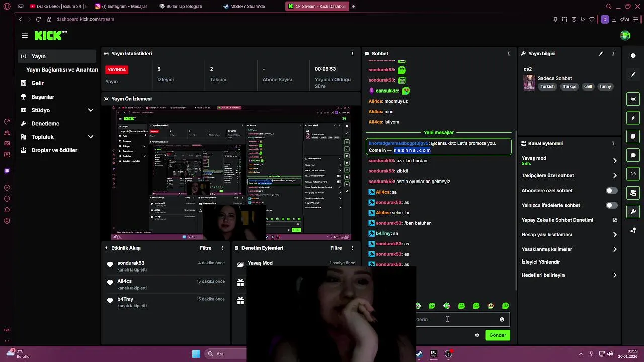Toggle Abonelere özel sohbet switch
This screenshot has width=644, height=362.
611,191
